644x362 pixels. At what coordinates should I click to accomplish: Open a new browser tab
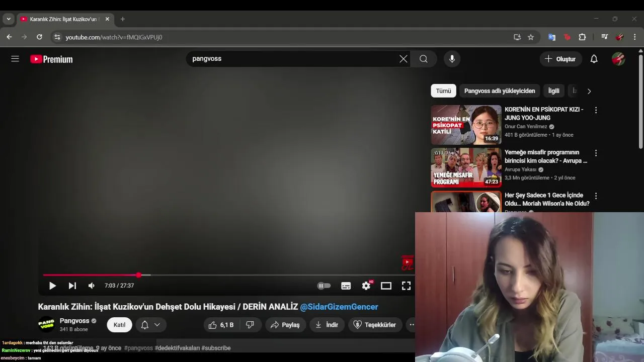[122, 19]
